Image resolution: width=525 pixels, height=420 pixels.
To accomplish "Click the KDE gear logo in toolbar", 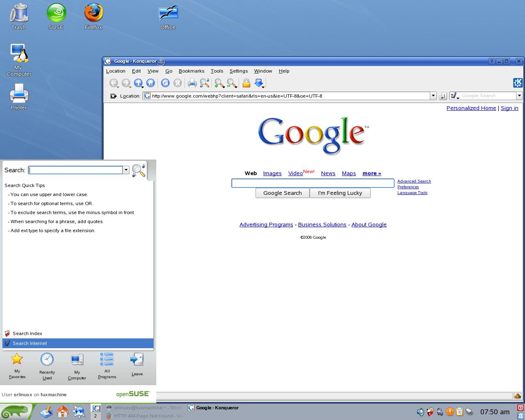I will (x=518, y=83).
